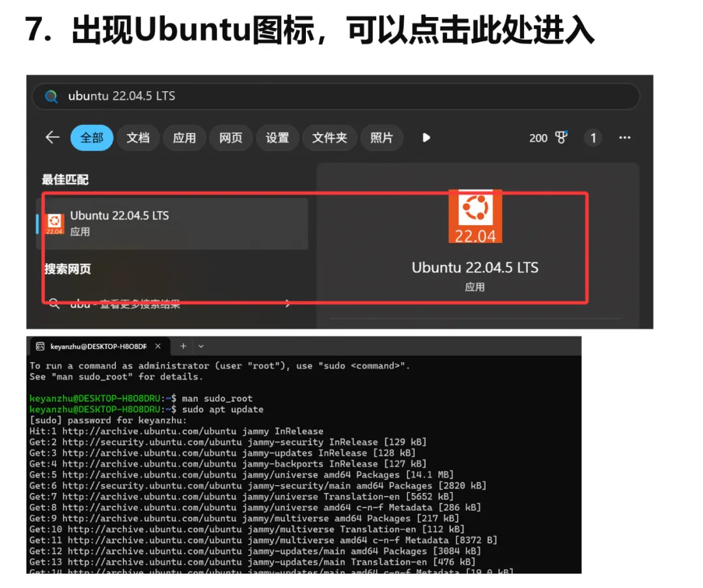Close the keyanzhu terminal tab
The image size is (703, 588).
click(158, 346)
